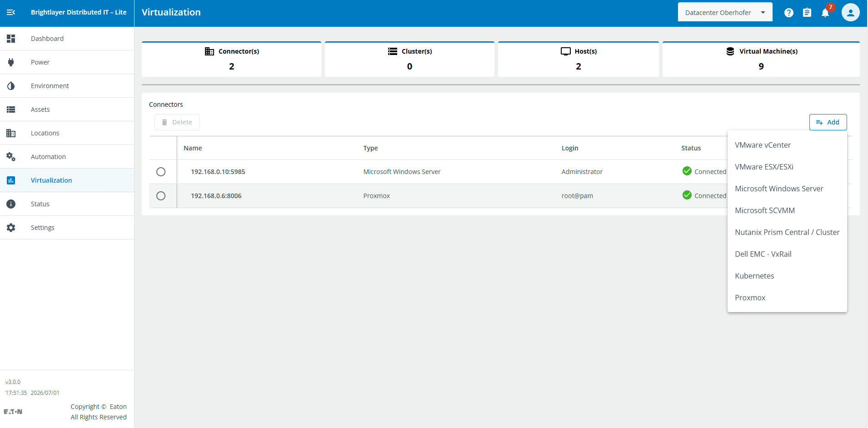Screen dimensions: 868x428
Task: Open the clipboard tasks icon in header
Action: 807,13
